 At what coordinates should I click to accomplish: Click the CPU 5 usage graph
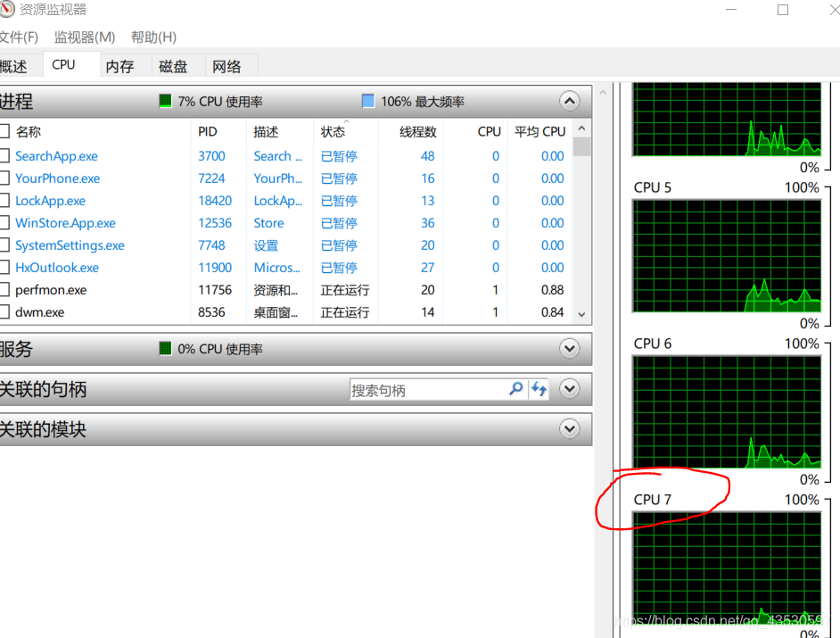727,256
